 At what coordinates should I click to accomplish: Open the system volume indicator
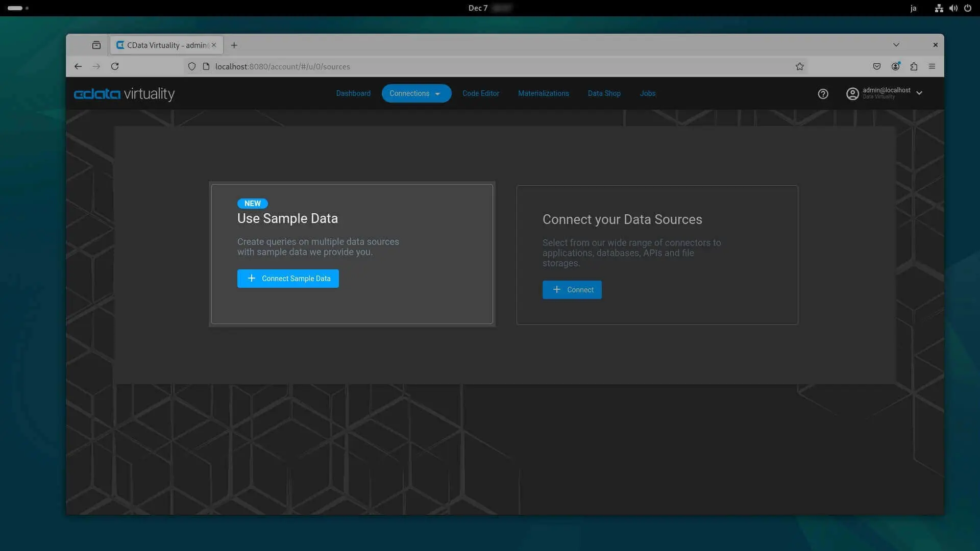coord(953,8)
